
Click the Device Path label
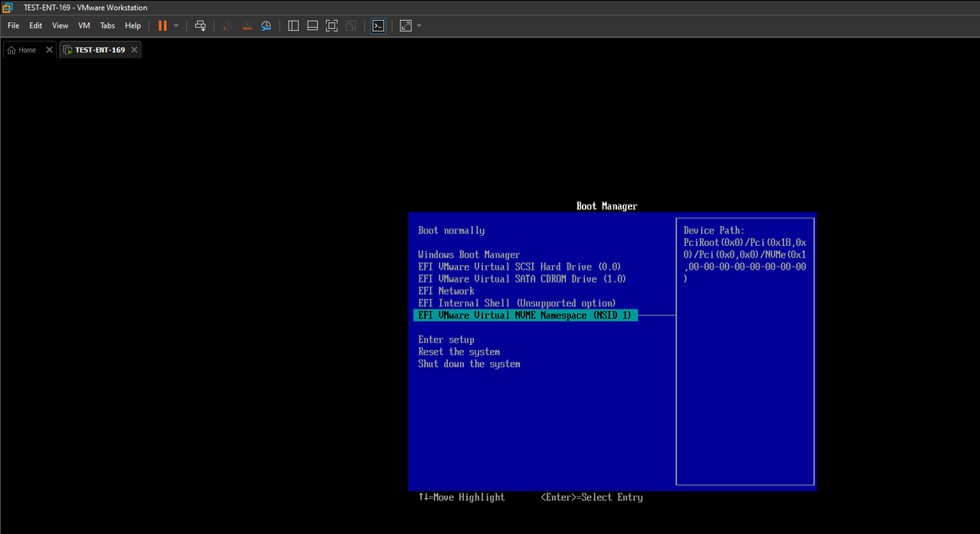pos(714,230)
